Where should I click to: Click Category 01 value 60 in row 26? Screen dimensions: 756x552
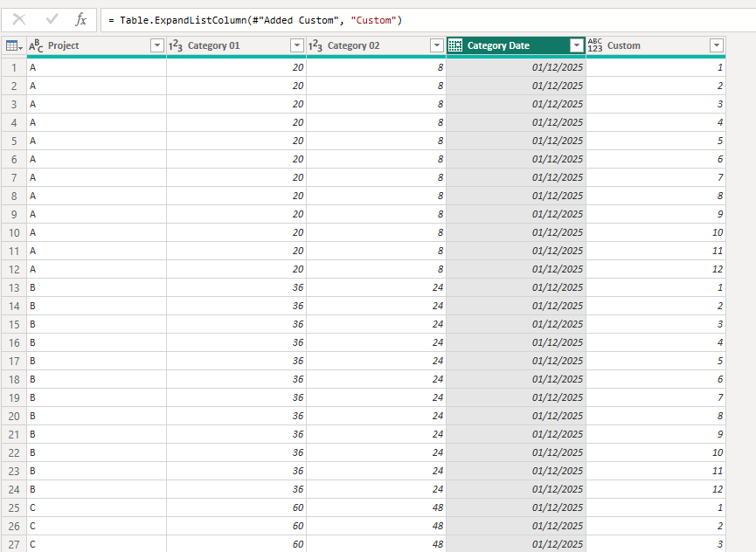(236, 527)
